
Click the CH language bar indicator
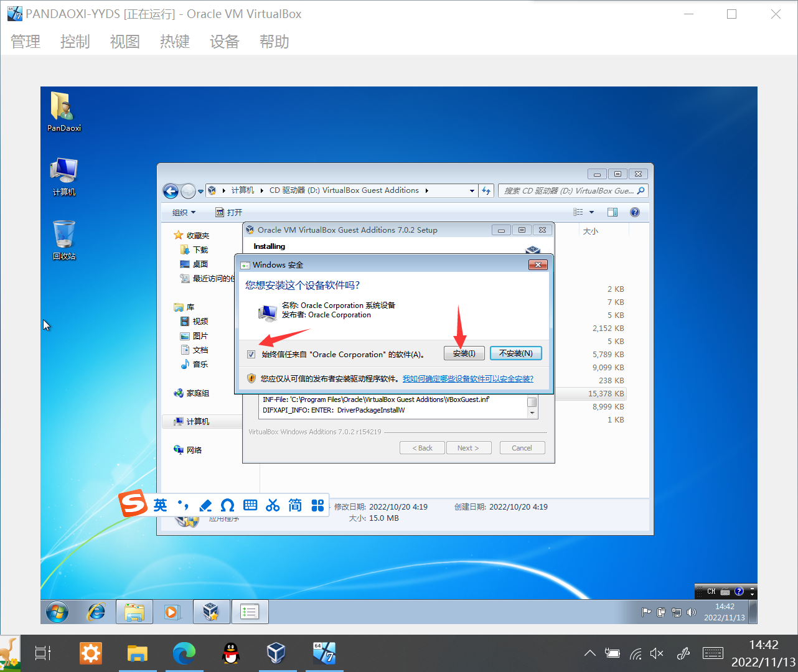pos(711,592)
